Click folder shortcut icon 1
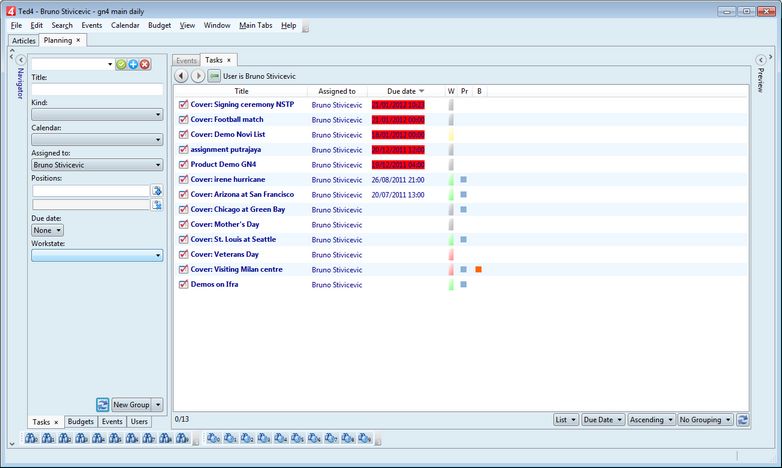 click(x=230, y=439)
